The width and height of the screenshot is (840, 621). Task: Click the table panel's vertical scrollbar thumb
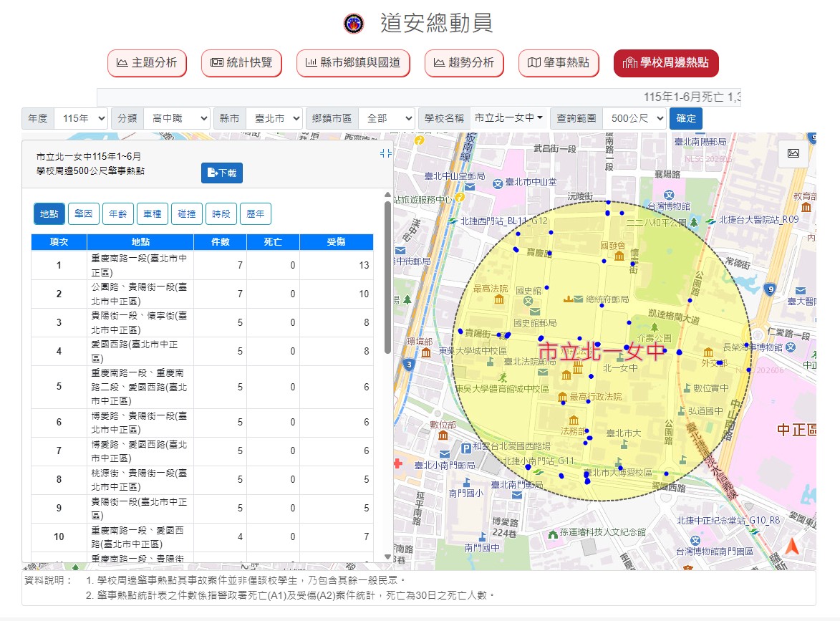(387, 277)
